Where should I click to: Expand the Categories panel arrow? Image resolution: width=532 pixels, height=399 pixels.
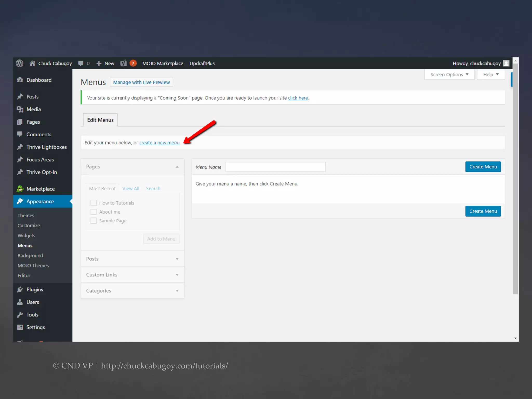pos(177,291)
